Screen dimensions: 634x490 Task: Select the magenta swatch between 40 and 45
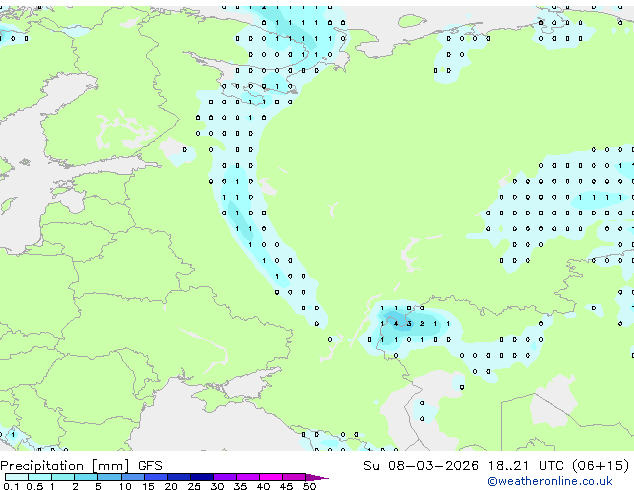(x=271, y=477)
